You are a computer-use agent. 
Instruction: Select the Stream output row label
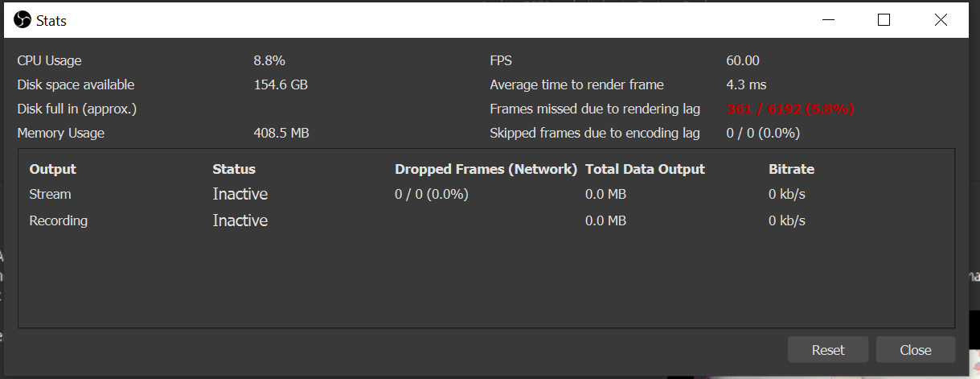(x=50, y=194)
